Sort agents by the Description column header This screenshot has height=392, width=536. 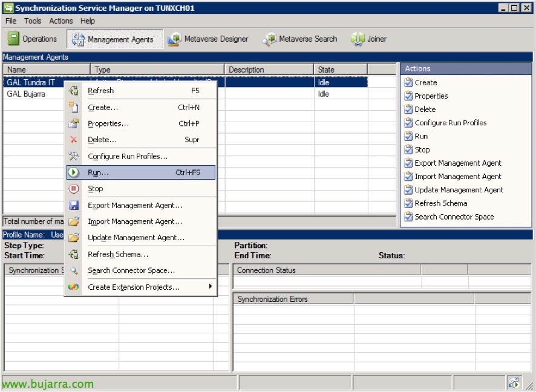pos(269,70)
